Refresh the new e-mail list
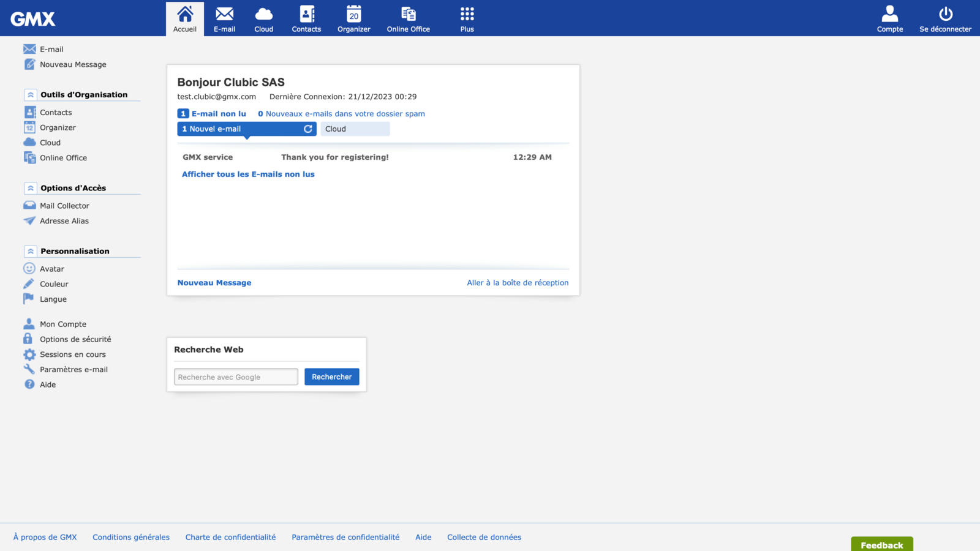 308,129
